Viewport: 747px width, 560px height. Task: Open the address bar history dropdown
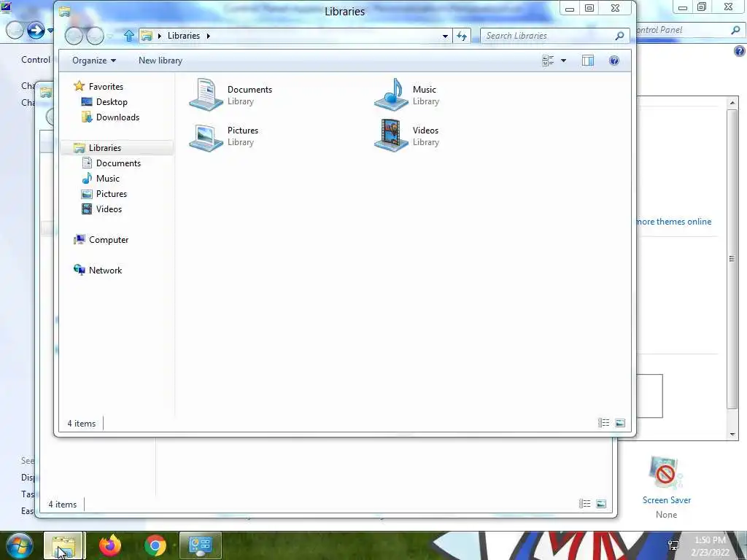(x=445, y=36)
